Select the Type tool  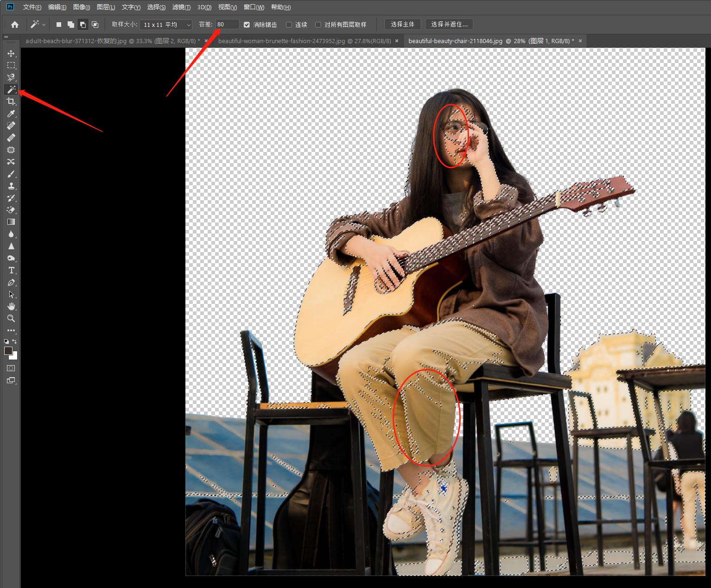[11, 270]
